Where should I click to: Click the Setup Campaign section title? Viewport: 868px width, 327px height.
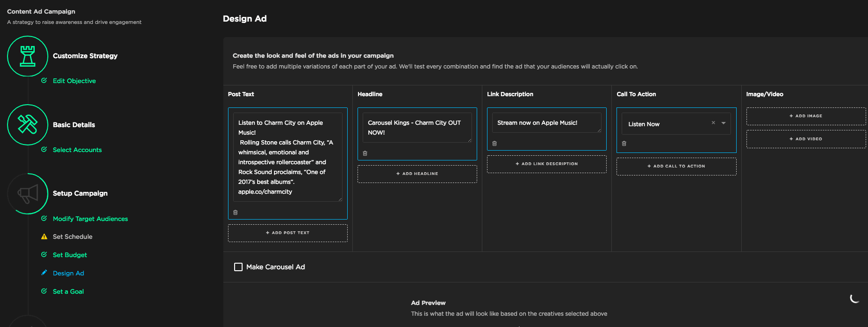[x=80, y=193]
